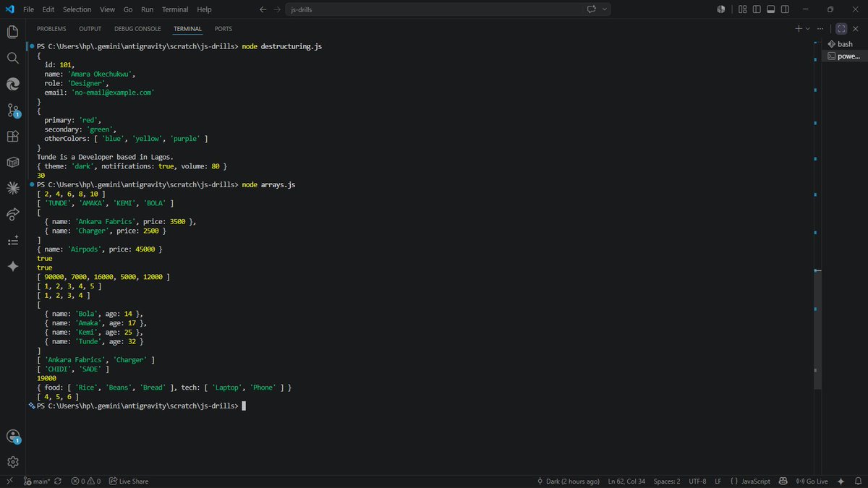Open the chat icon next to the search bar
This screenshot has height=488, width=868.
(591, 9)
